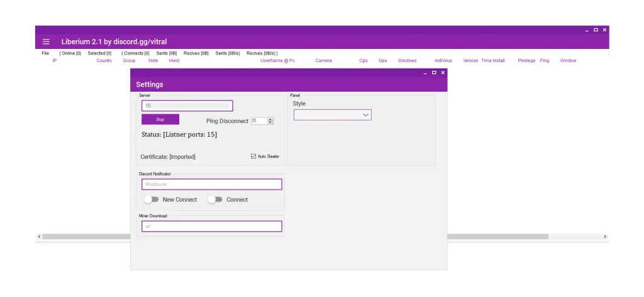The image size is (644, 297).
Task: Click the Country column header
Action: click(104, 61)
